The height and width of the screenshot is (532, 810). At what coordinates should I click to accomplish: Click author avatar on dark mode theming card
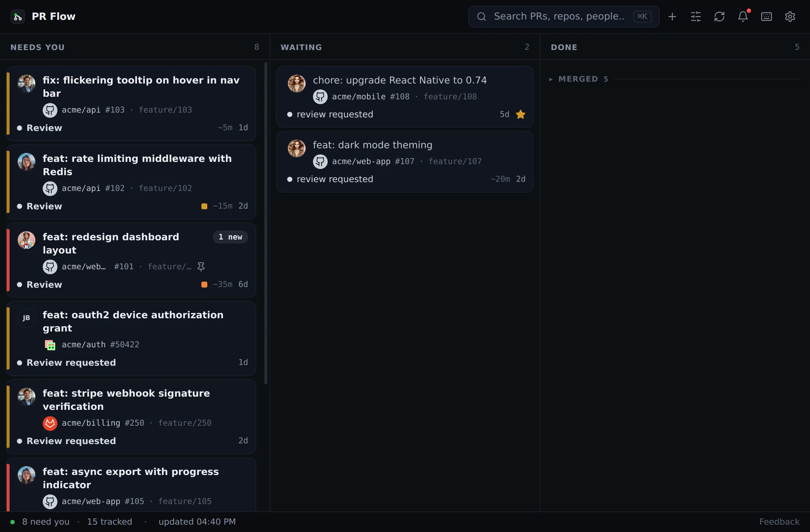tap(297, 149)
